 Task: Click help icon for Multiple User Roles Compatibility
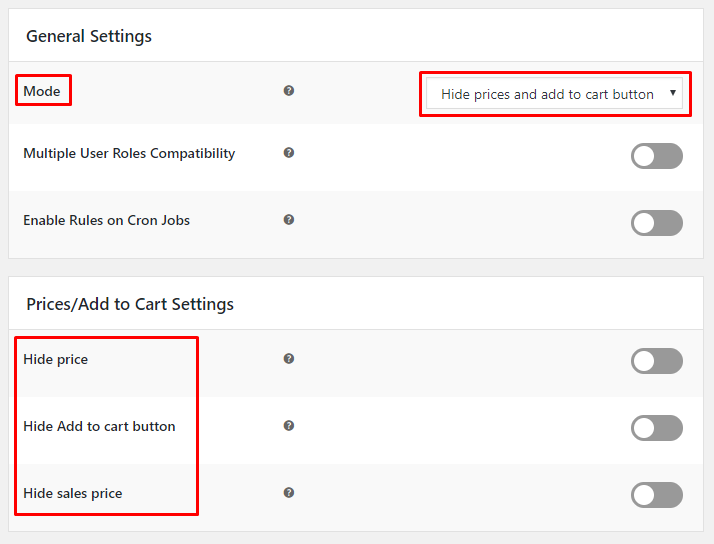click(x=289, y=153)
